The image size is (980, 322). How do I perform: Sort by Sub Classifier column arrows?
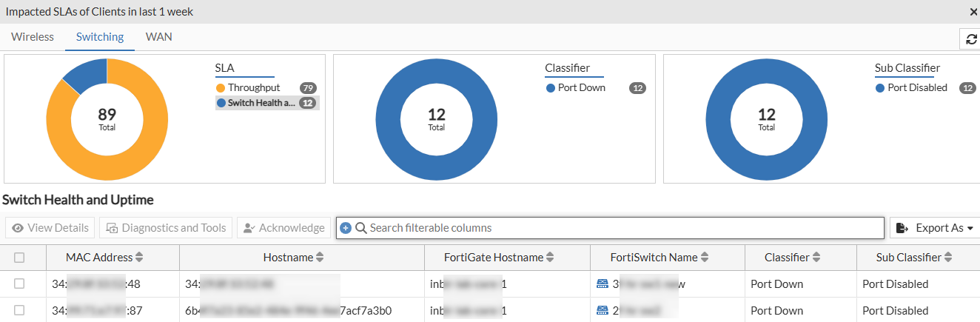947,258
